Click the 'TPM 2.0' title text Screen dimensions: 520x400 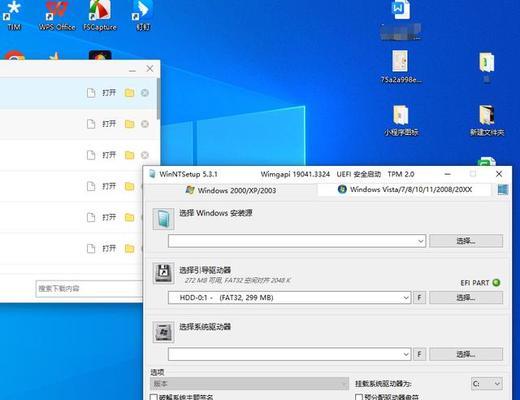pyautogui.click(x=401, y=174)
